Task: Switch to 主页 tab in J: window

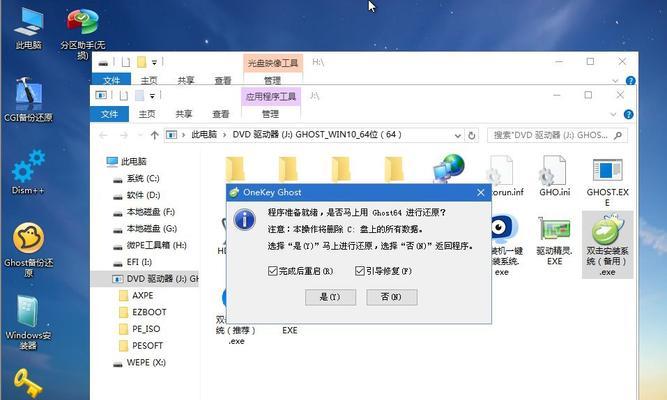Action: click(x=147, y=114)
